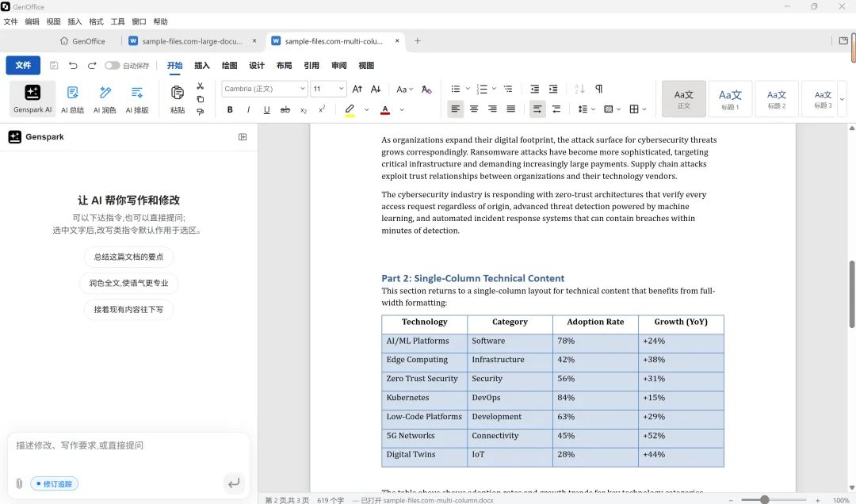Click the AI 排版 layout tool
Viewport: 856px width, 504px height.
pyautogui.click(x=137, y=99)
